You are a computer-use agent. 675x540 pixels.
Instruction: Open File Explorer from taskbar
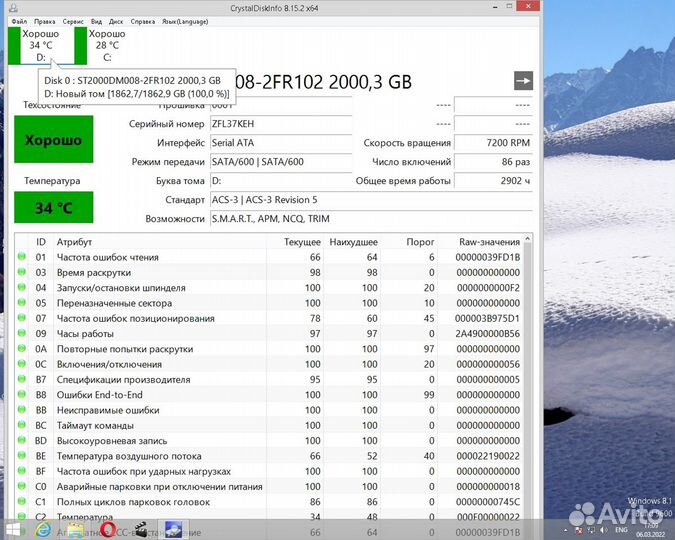(x=76, y=530)
